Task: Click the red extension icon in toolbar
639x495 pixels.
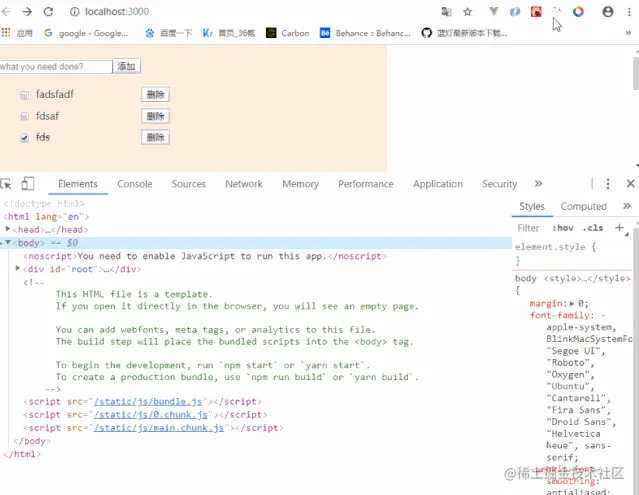Action: pyautogui.click(x=536, y=12)
